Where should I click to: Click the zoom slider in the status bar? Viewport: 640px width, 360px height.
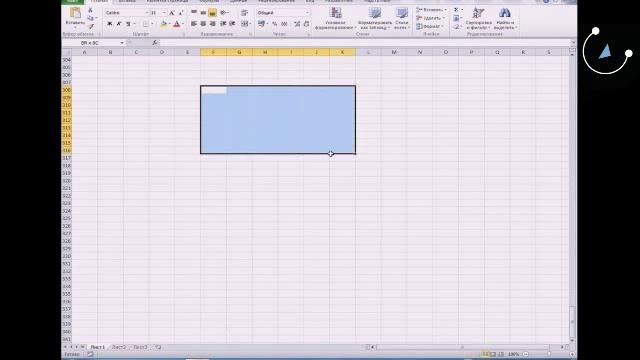coord(548,354)
